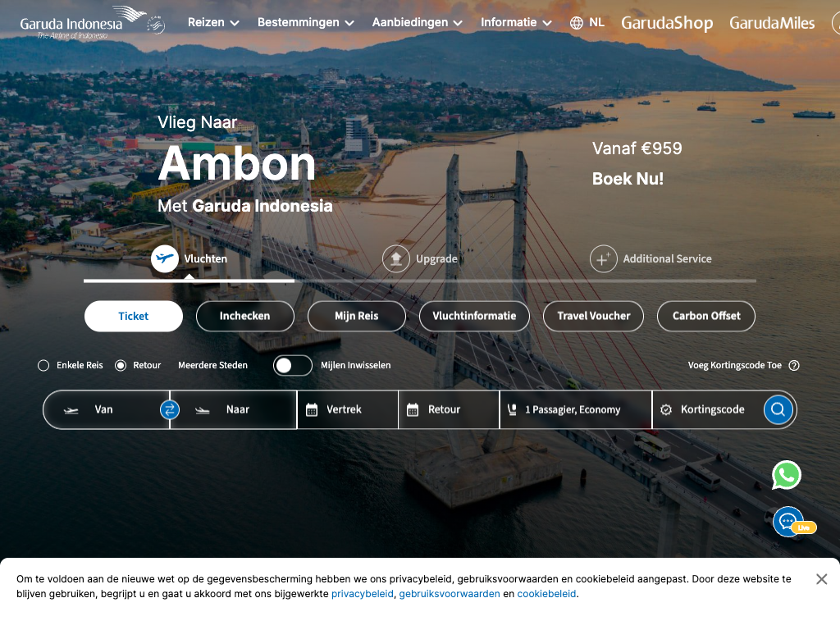Click the globe language icon
The height and width of the screenshot is (630, 840).
tap(577, 23)
